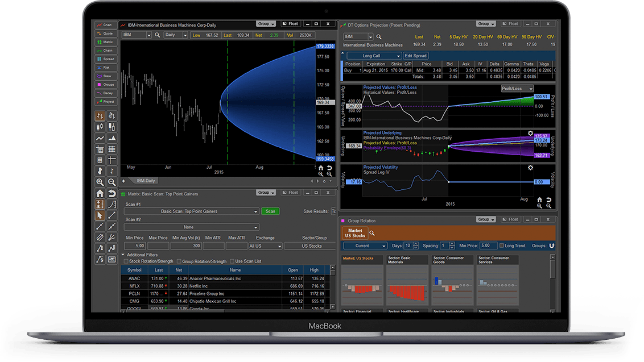This screenshot has height=362, width=644.
Task: Search in the Group Rotation panel
Action: click(372, 233)
